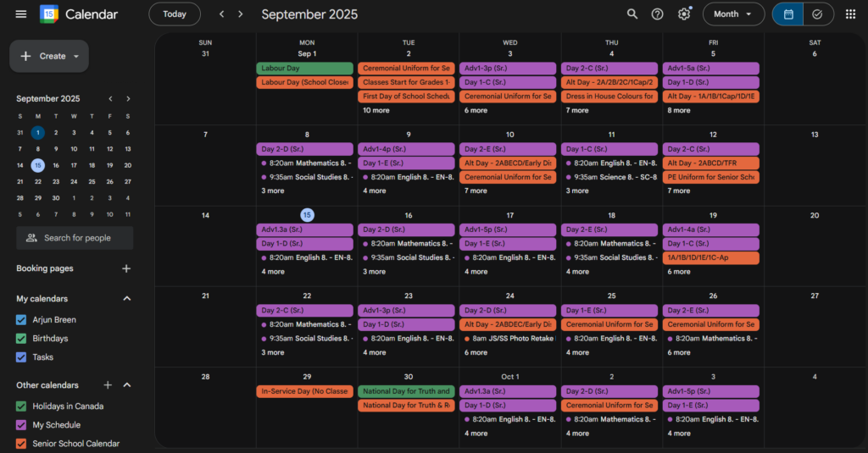Jump to Today
This screenshot has height=453, width=868.
pyautogui.click(x=175, y=14)
